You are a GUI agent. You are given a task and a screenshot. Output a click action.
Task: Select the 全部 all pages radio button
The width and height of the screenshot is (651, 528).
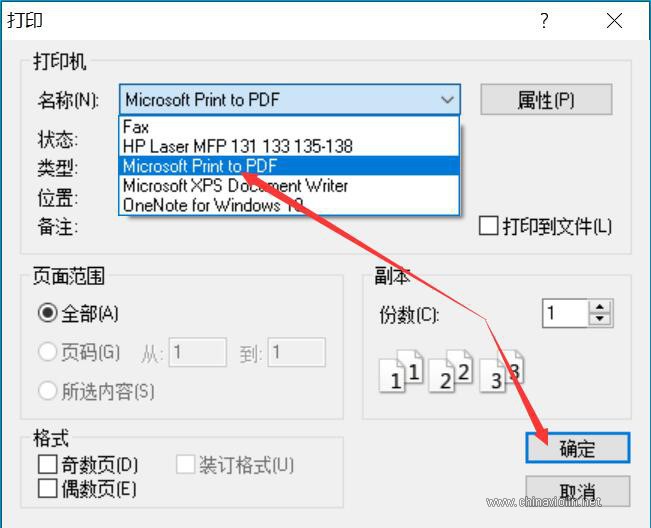pyautogui.click(x=47, y=313)
